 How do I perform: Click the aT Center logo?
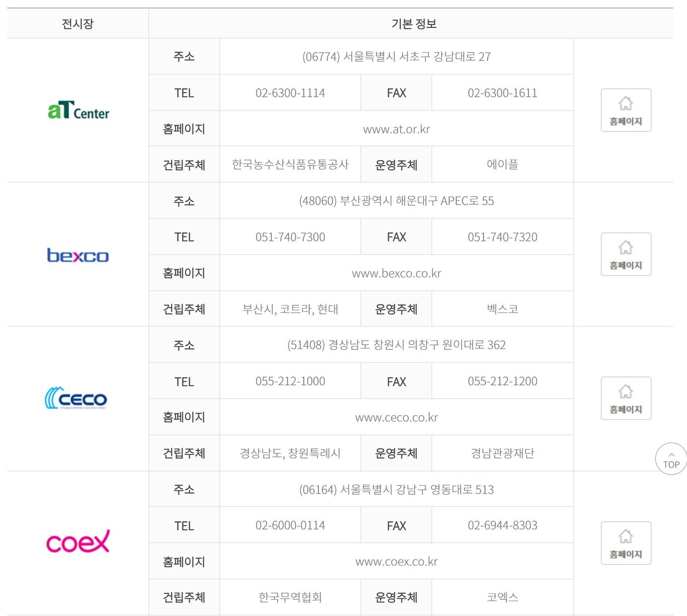tap(79, 110)
